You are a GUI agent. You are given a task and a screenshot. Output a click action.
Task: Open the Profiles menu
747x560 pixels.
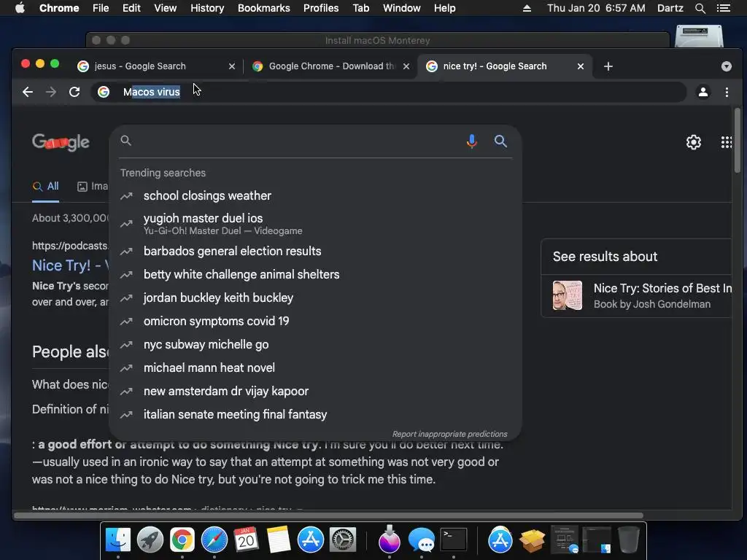pyautogui.click(x=321, y=8)
